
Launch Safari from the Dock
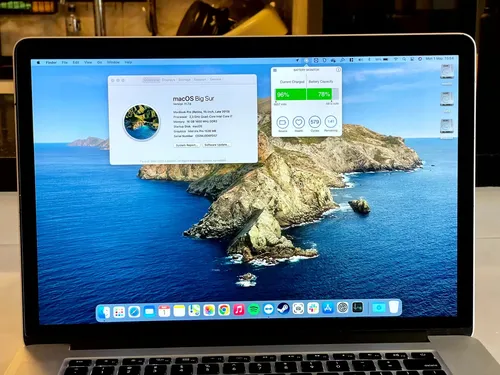134,312
